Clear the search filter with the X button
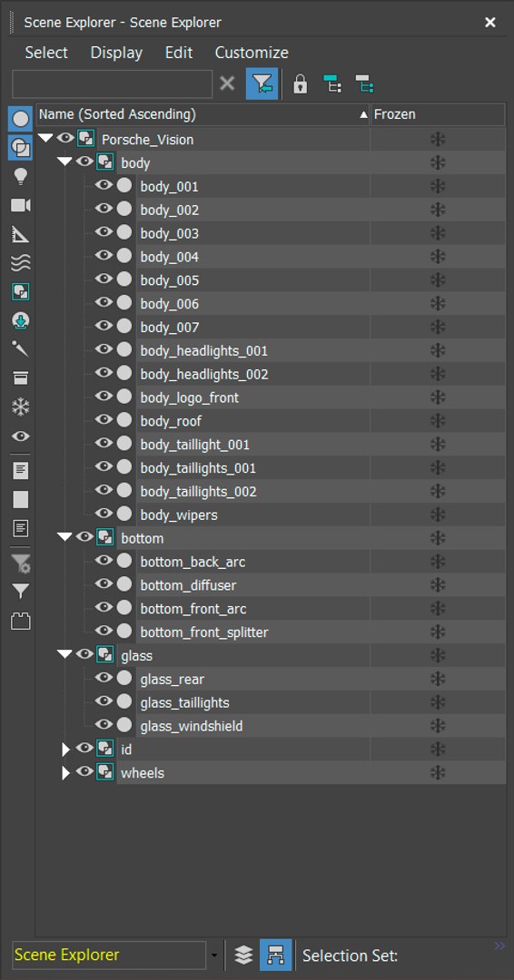This screenshot has height=980, width=514. coord(228,83)
